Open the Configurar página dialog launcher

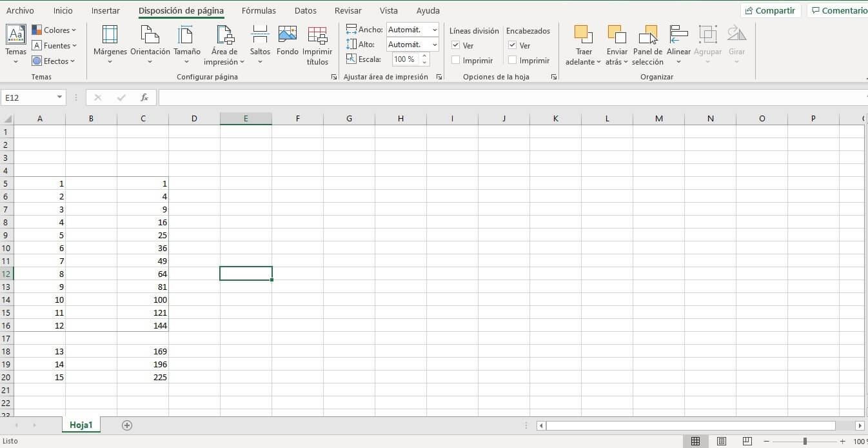point(334,77)
